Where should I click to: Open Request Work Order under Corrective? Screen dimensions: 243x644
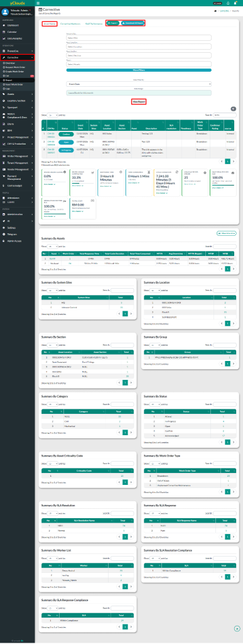(17, 67)
